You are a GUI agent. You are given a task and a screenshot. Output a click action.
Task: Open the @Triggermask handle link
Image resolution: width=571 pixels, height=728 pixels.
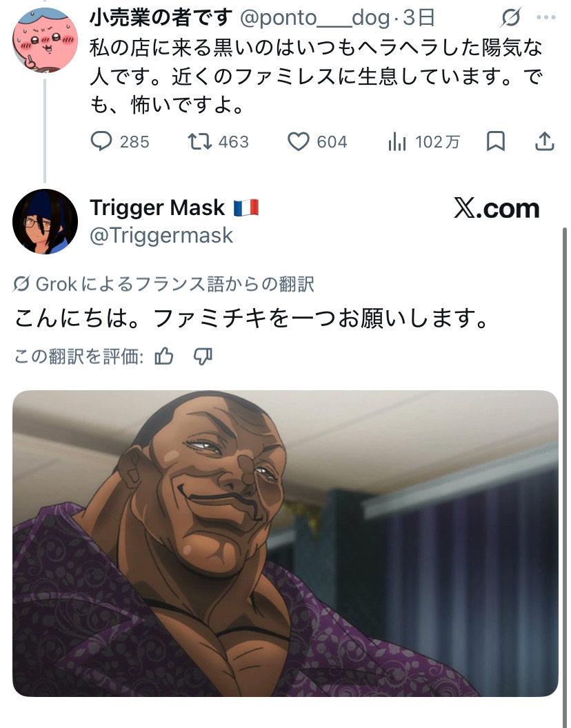click(x=161, y=235)
